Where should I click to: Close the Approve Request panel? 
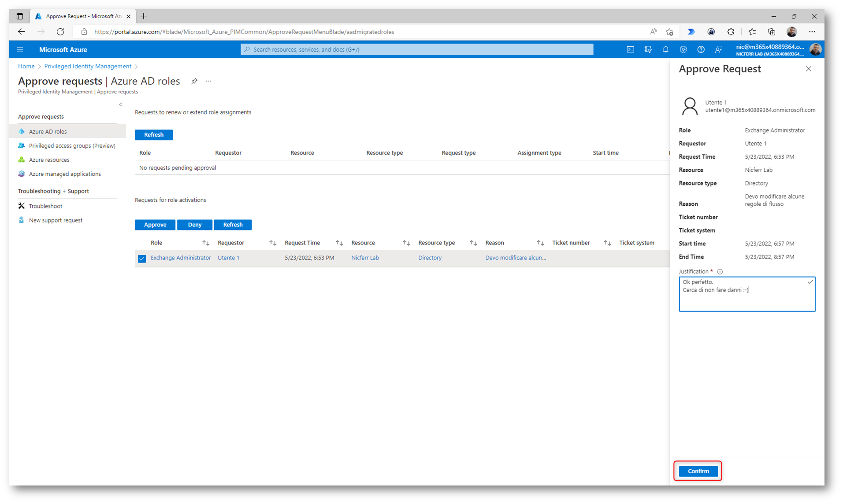click(808, 69)
